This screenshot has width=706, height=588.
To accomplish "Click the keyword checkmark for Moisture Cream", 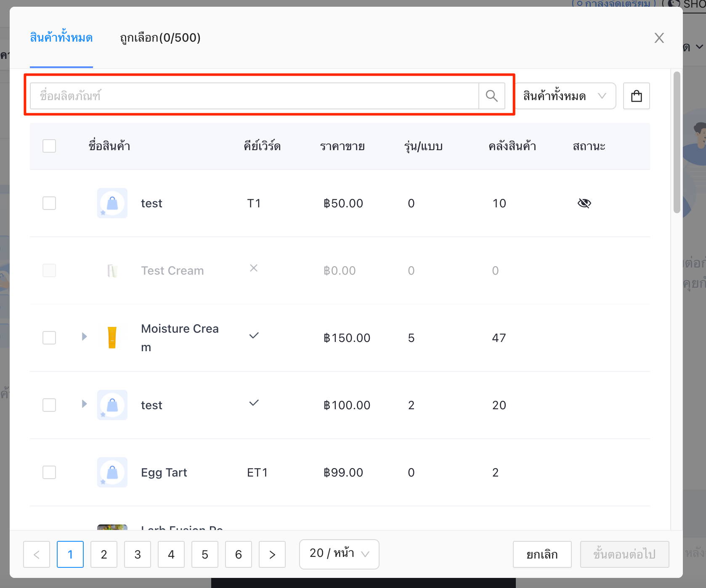I will tap(254, 336).
